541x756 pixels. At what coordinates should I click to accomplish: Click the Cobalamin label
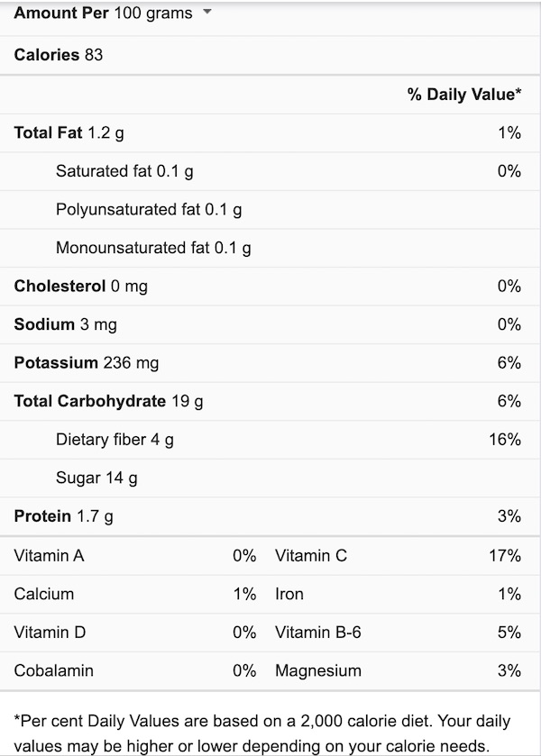[53, 670]
